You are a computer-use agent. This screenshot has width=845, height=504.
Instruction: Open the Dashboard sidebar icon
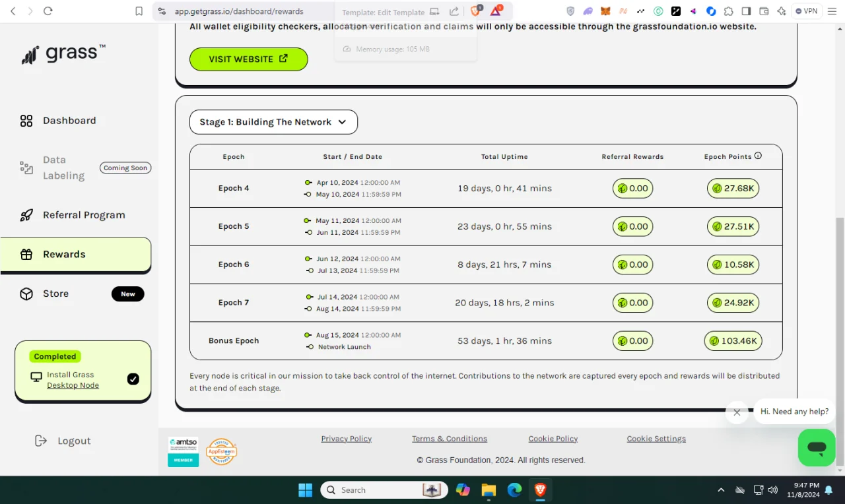point(26,121)
